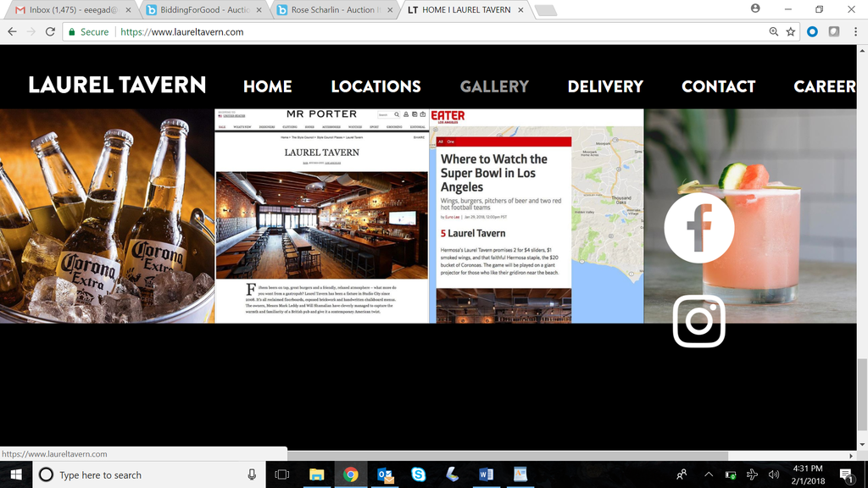The width and height of the screenshot is (868, 488).
Task: Click the zoom magnifier icon in address bar
Action: point(773,31)
